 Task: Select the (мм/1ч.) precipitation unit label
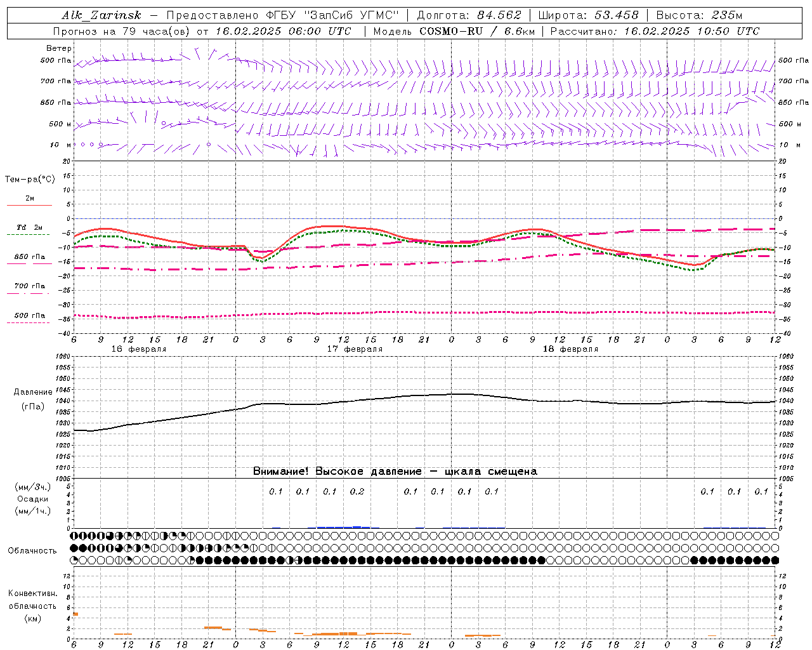pyautogui.click(x=33, y=511)
